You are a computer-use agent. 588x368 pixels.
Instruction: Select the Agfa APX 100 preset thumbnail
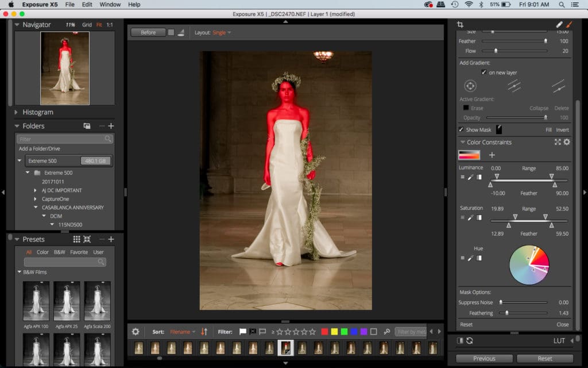pos(36,301)
